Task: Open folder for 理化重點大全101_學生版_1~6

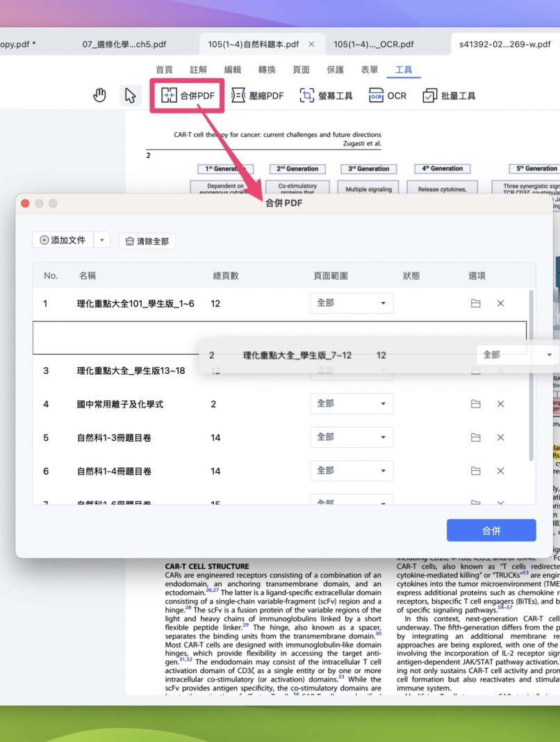Action: (x=476, y=303)
